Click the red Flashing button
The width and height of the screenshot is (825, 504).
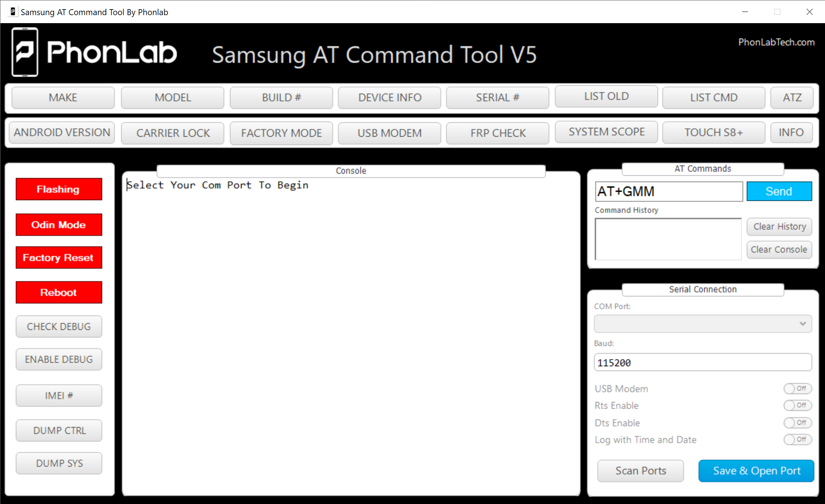click(59, 189)
